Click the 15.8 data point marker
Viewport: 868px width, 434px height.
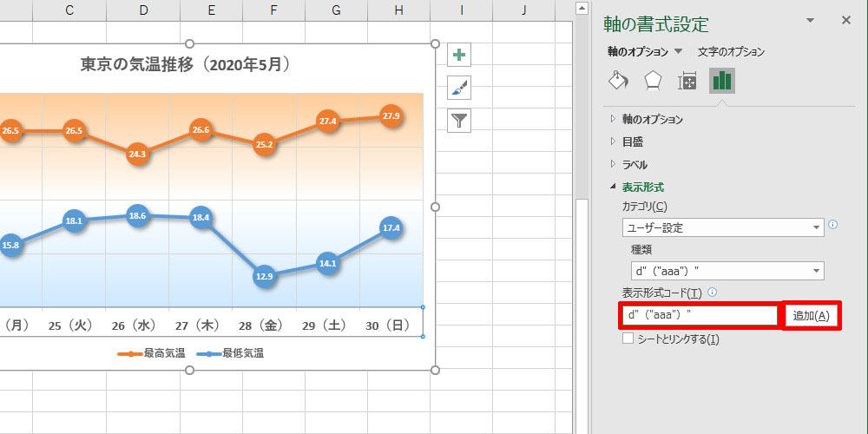(x=11, y=246)
